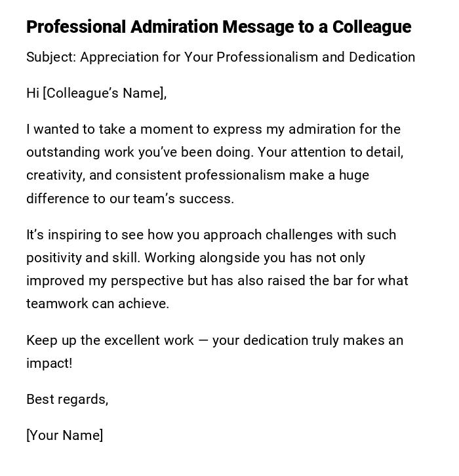The height and width of the screenshot is (476, 459).
Task: Click the '[Your Name]' placeholder
Action: pos(64,435)
